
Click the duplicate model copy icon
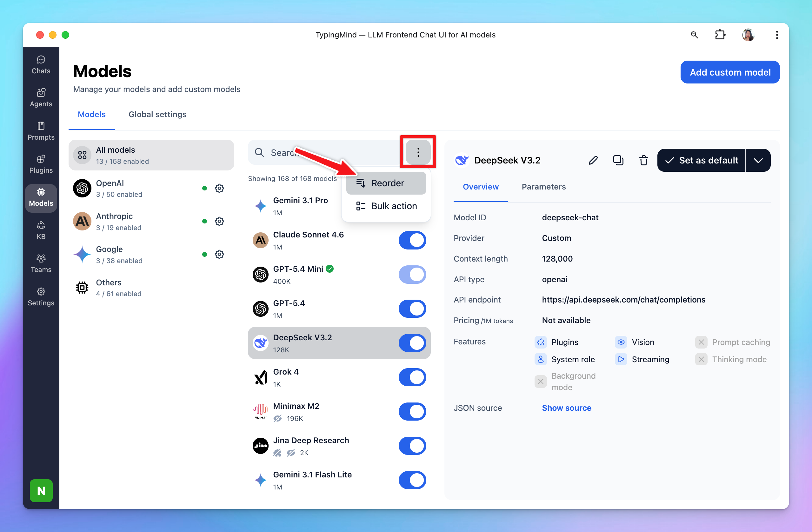[x=618, y=160]
